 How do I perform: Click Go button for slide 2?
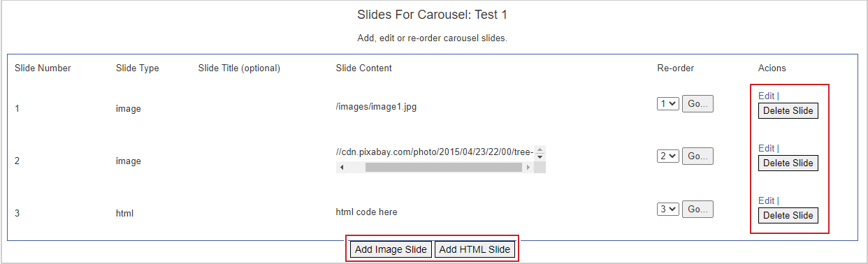(697, 156)
